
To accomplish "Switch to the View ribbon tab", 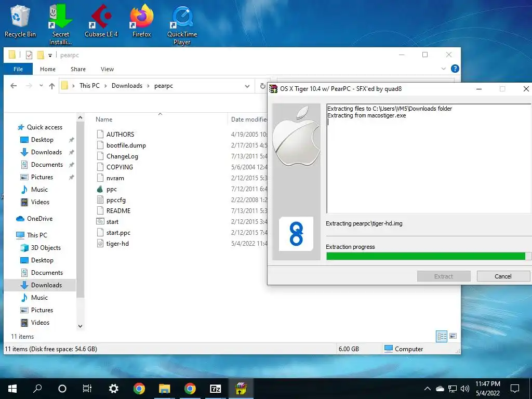I will tap(107, 69).
